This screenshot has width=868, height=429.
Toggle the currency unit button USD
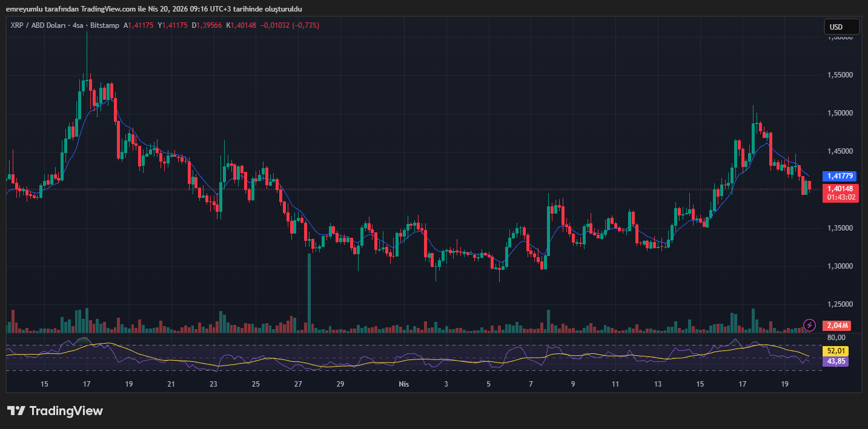point(841,27)
